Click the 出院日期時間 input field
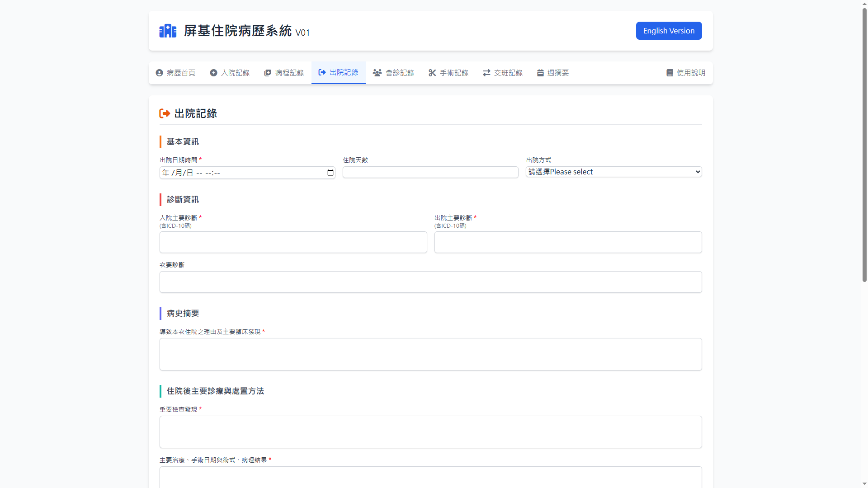Screen dimensions: 868x488 [x=240, y=173]
